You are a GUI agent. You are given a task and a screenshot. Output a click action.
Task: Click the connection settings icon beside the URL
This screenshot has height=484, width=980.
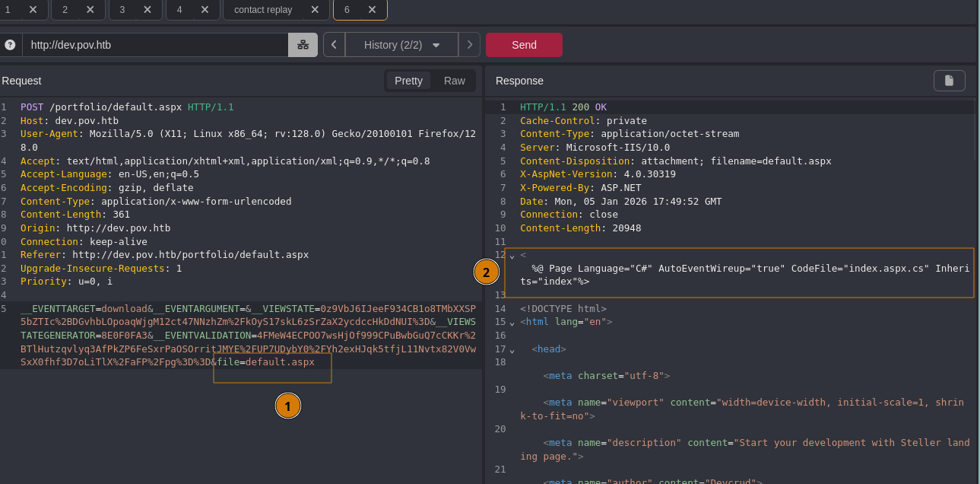(303, 45)
